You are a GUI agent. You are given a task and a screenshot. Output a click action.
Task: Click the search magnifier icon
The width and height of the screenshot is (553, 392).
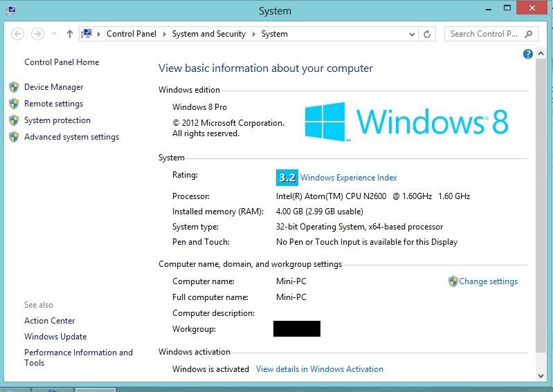coord(528,34)
